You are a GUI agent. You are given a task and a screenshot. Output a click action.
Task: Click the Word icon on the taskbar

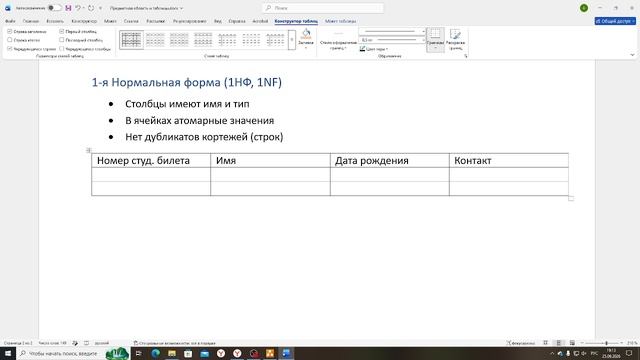[287, 353]
